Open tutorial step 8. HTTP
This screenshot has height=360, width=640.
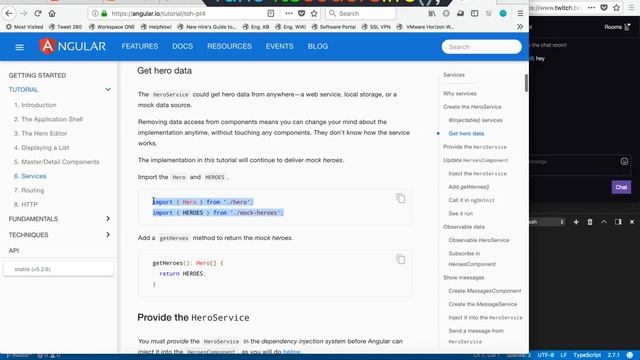pos(26,204)
